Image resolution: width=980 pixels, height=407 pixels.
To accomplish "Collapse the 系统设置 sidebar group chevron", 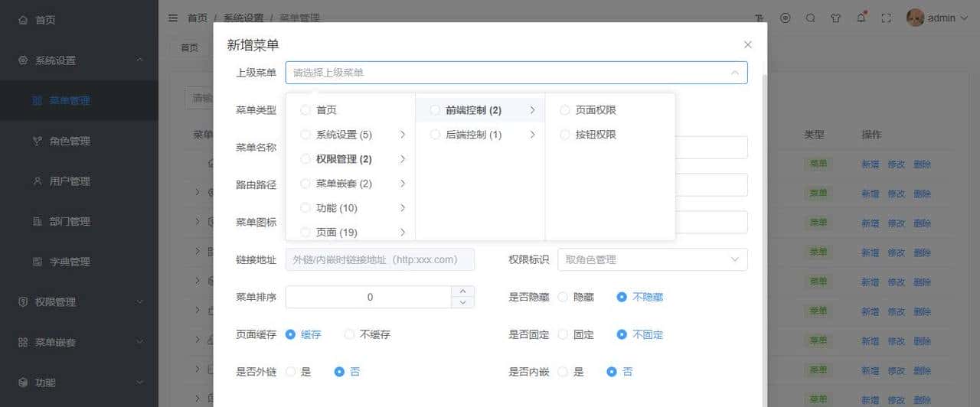I will [x=139, y=60].
